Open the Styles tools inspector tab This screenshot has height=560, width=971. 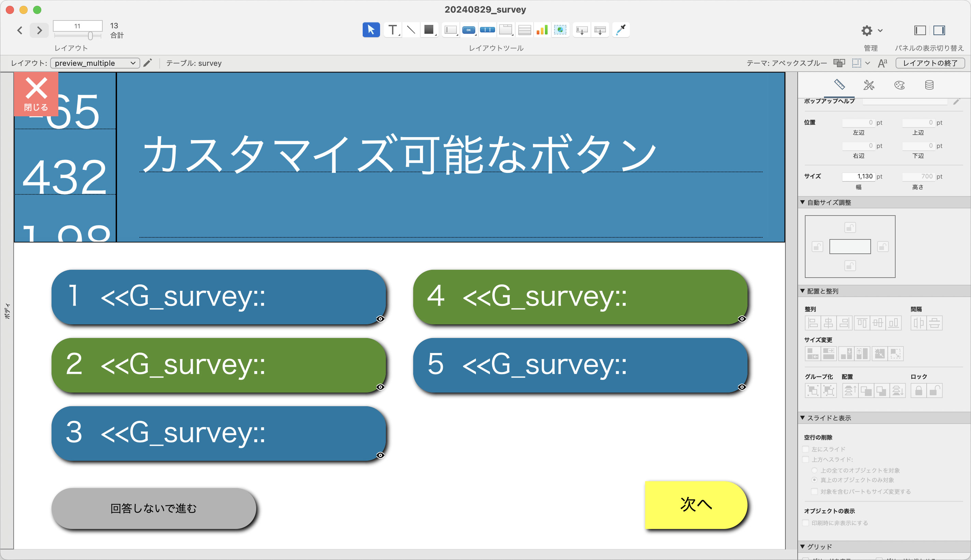[869, 85]
